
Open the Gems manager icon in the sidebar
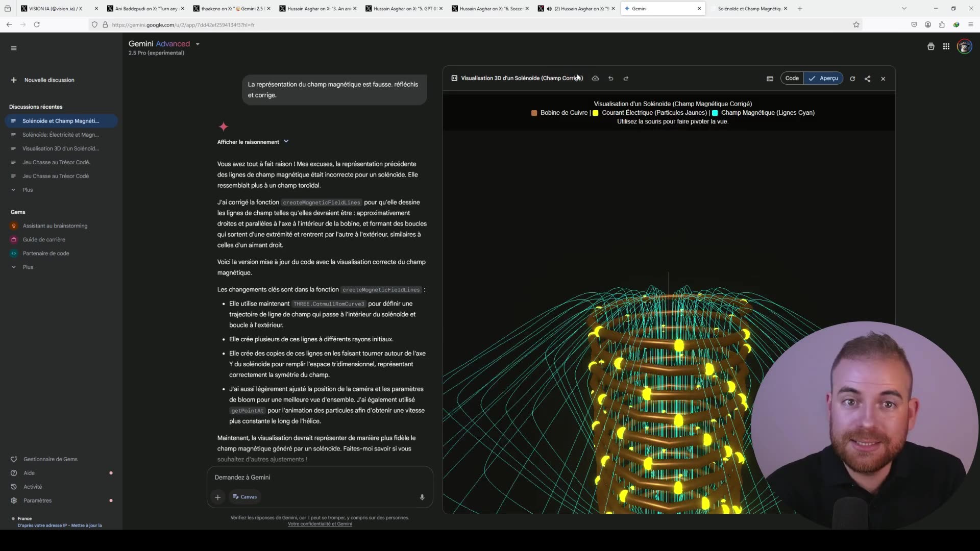pos(14,459)
